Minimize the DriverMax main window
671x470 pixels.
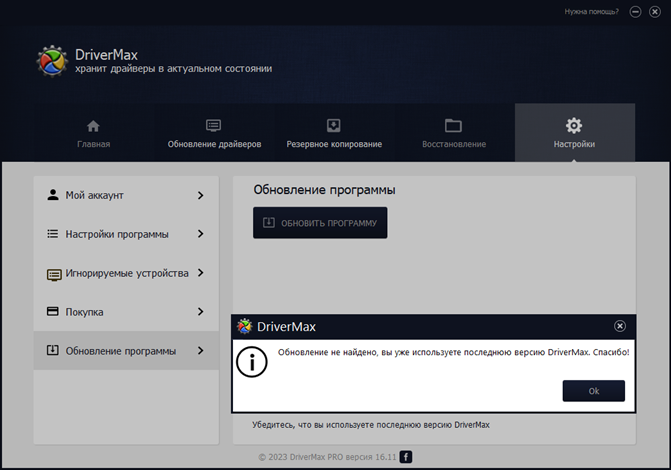click(x=635, y=12)
